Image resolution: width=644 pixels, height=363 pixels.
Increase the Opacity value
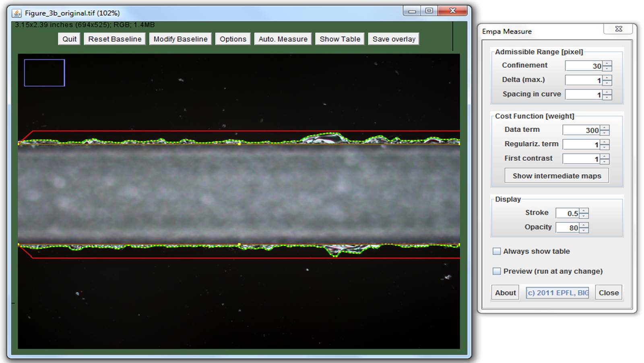click(x=584, y=225)
